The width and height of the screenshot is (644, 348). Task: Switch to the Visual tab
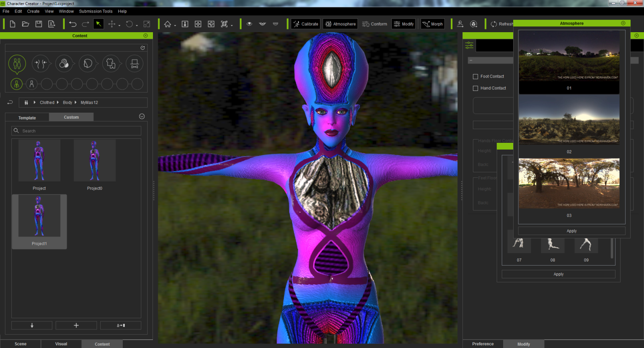(61, 344)
